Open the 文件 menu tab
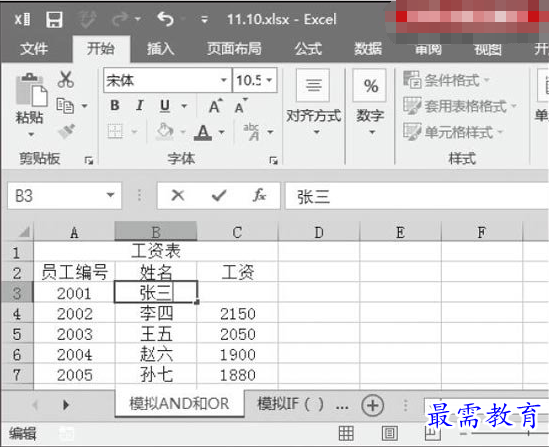 pyautogui.click(x=33, y=49)
